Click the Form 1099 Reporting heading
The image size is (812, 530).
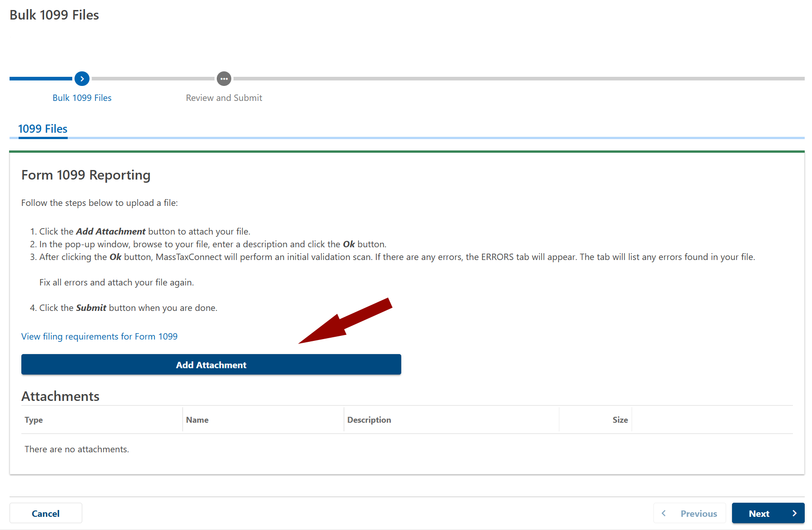[x=86, y=175]
